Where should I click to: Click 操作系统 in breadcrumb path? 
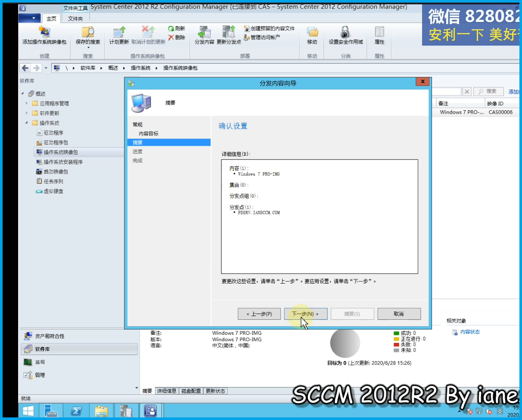[140, 68]
